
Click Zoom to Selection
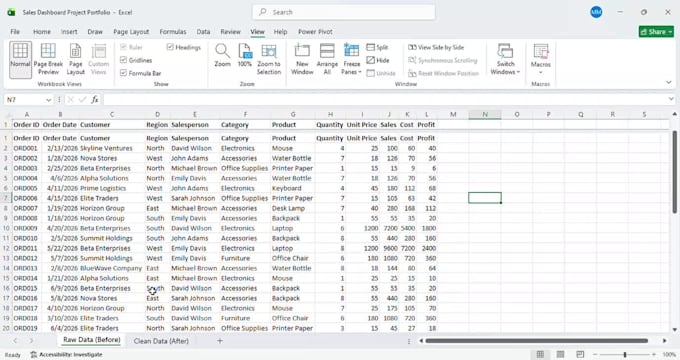(x=269, y=59)
